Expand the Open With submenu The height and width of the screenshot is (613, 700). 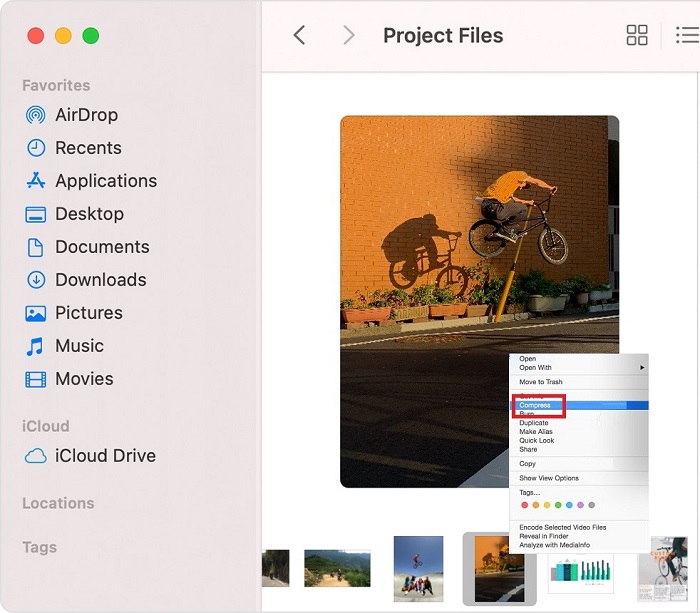579,367
